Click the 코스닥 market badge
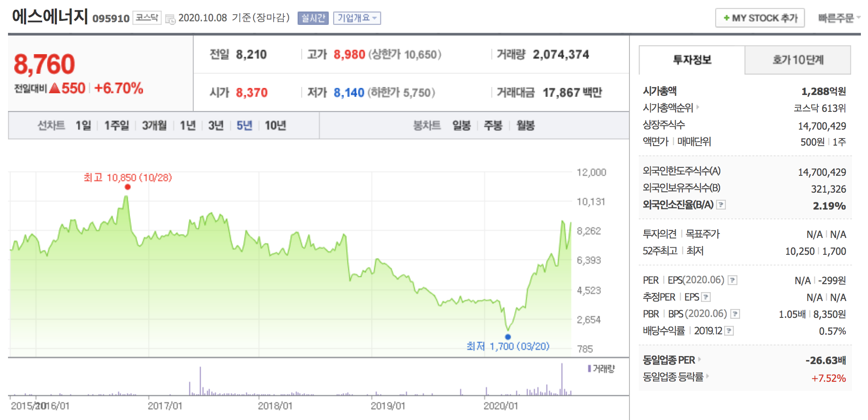The image size is (868, 420). [147, 18]
